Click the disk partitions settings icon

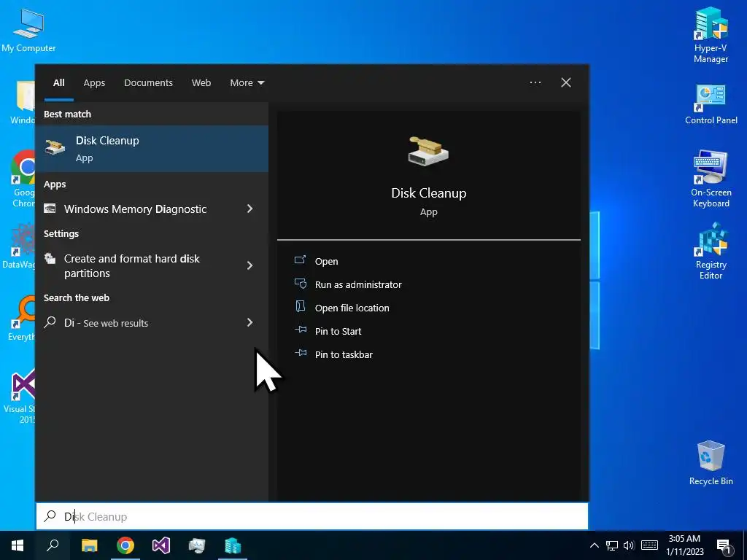tap(50, 259)
